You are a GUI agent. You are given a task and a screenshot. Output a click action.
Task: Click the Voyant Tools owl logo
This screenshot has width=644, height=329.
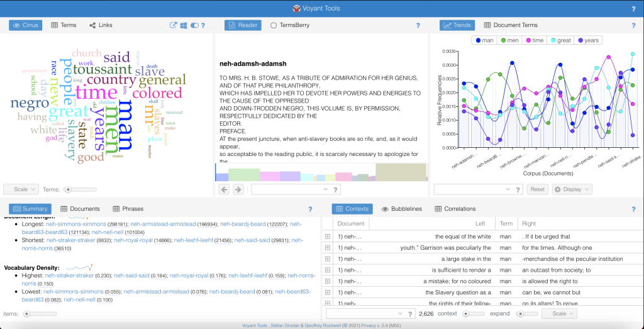[x=297, y=8]
